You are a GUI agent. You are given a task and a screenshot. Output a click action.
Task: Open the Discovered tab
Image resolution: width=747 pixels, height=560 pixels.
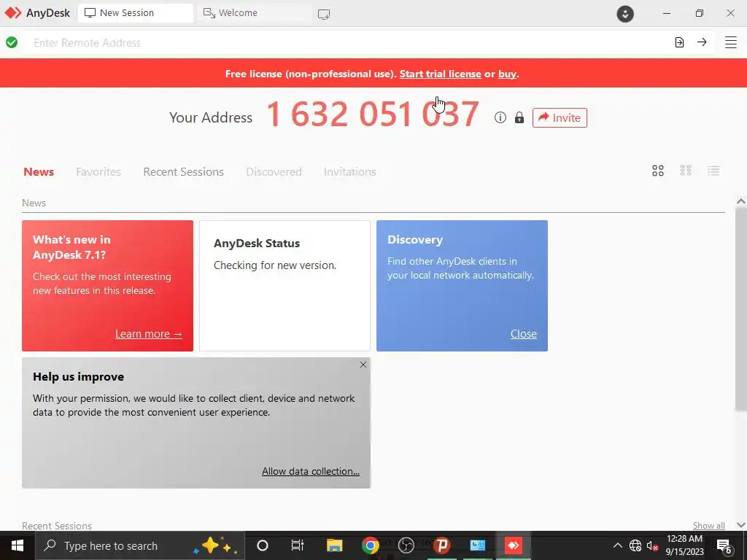tap(274, 171)
